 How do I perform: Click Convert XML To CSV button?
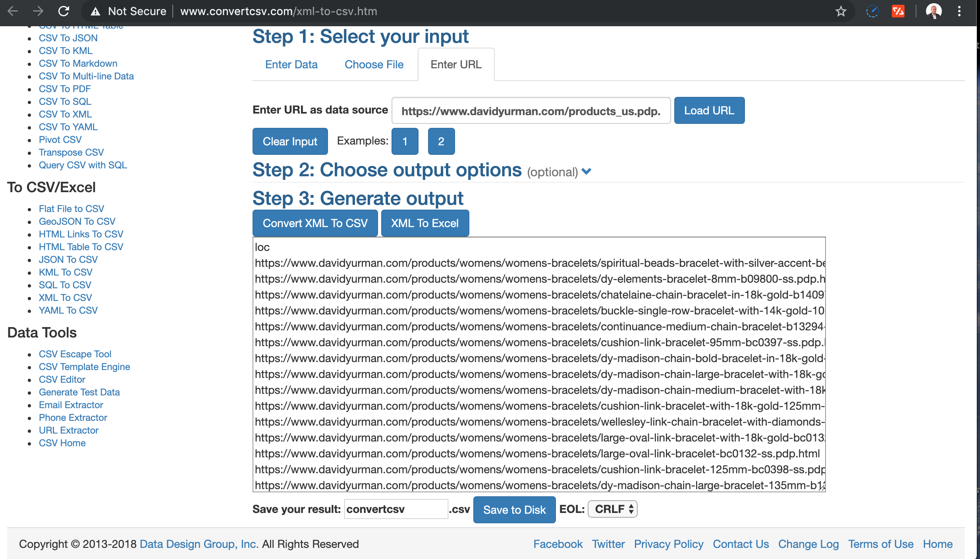click(315, 223)
